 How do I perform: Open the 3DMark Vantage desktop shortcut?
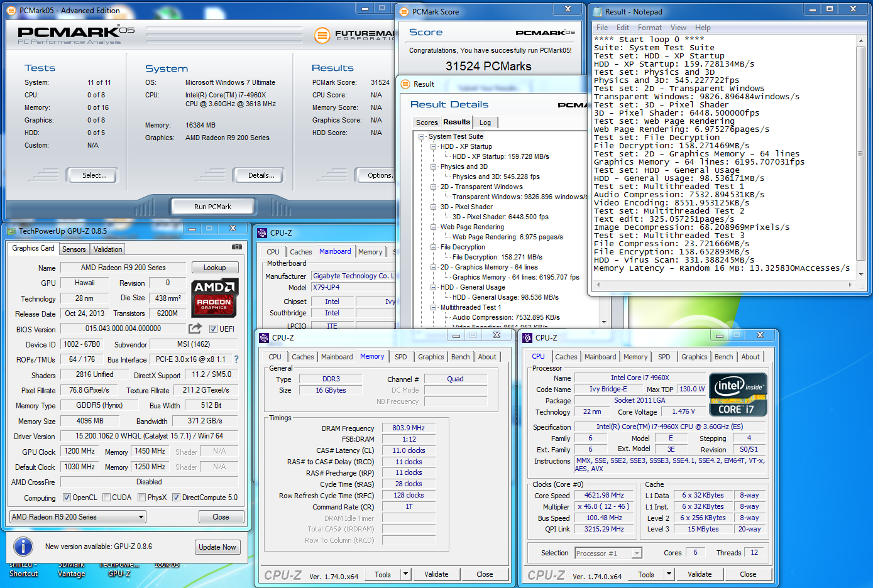pos(72,569)
